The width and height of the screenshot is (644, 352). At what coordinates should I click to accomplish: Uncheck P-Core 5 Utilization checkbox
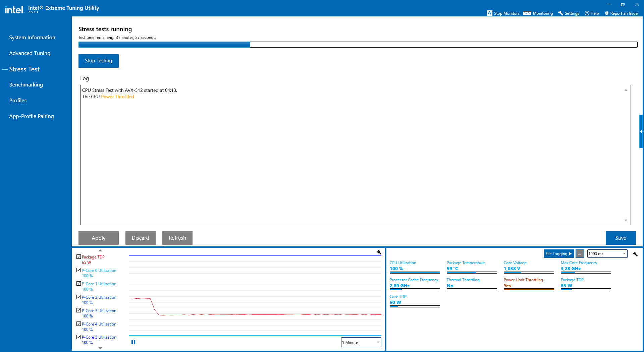coord(78,337)
